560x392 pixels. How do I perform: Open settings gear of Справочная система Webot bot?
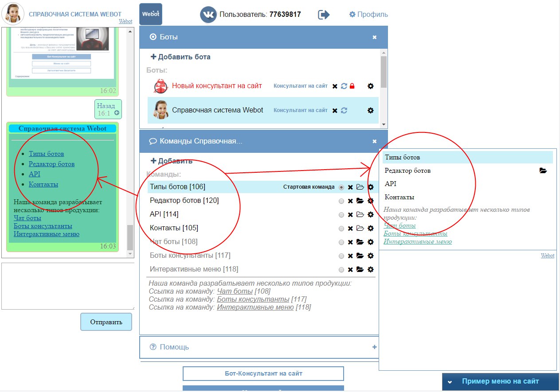click(371, 110)
